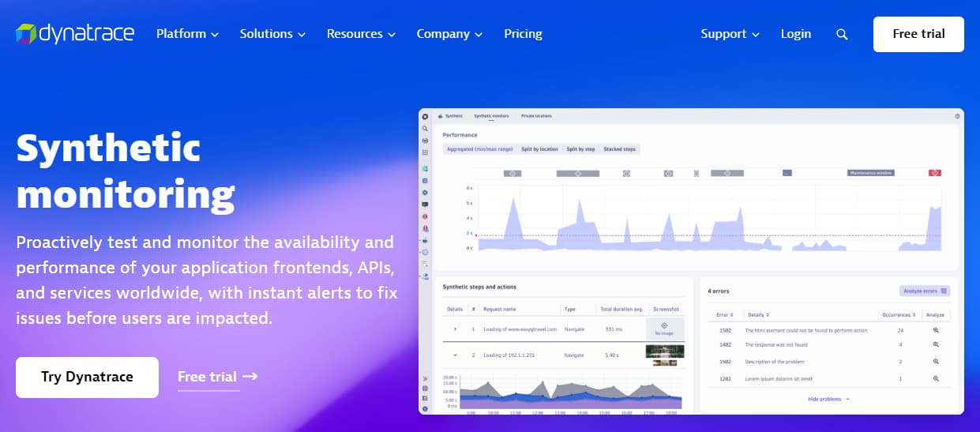Click the double-chevron expand sidebar icon

click(x=425, y=378)
